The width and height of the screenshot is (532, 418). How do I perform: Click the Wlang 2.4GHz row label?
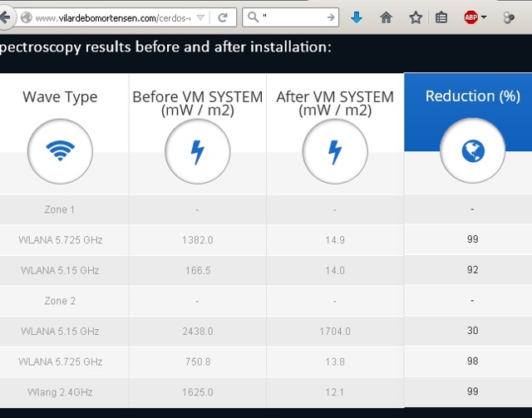point(60,392)
